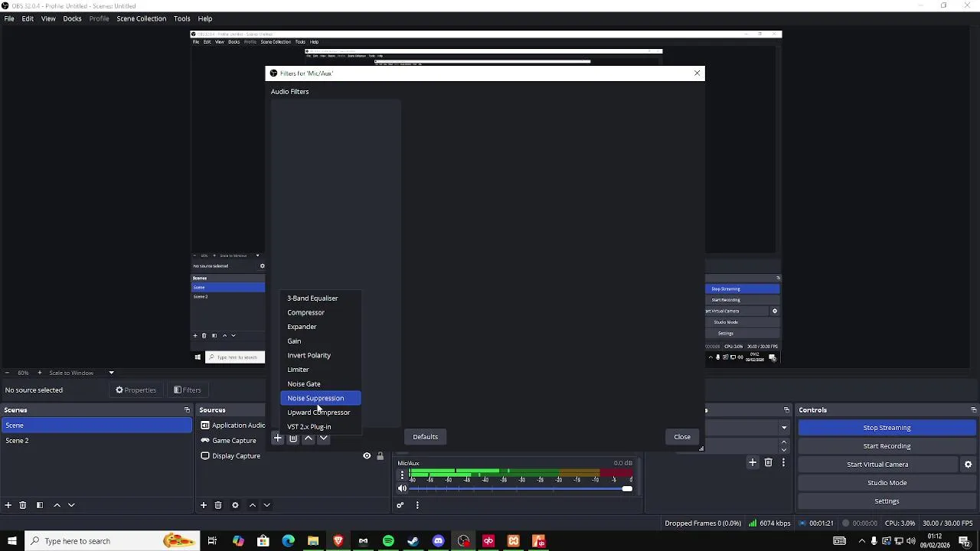Image resolution: width=980 pixels, height=551 pixels.
Task: Open scale dropdown next to Scale to Window
Action: pos(111,373)
